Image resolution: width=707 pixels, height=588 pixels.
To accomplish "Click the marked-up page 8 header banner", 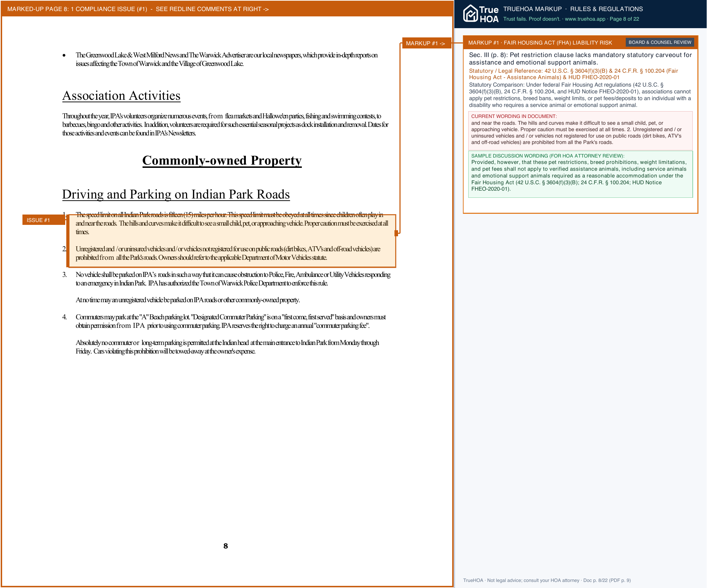I will [x=227, y=9].
